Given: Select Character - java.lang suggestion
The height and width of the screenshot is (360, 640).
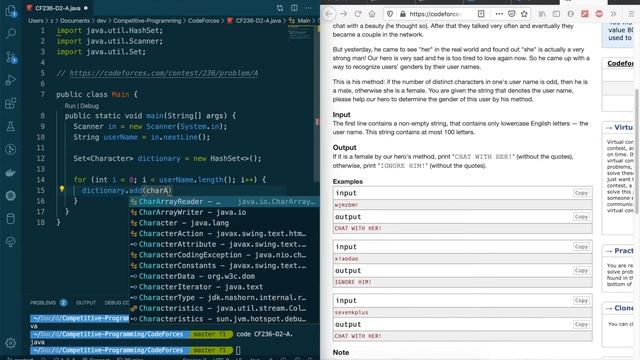Looking at the screenshot, I should pyautogui.click(x=224, y=223).
